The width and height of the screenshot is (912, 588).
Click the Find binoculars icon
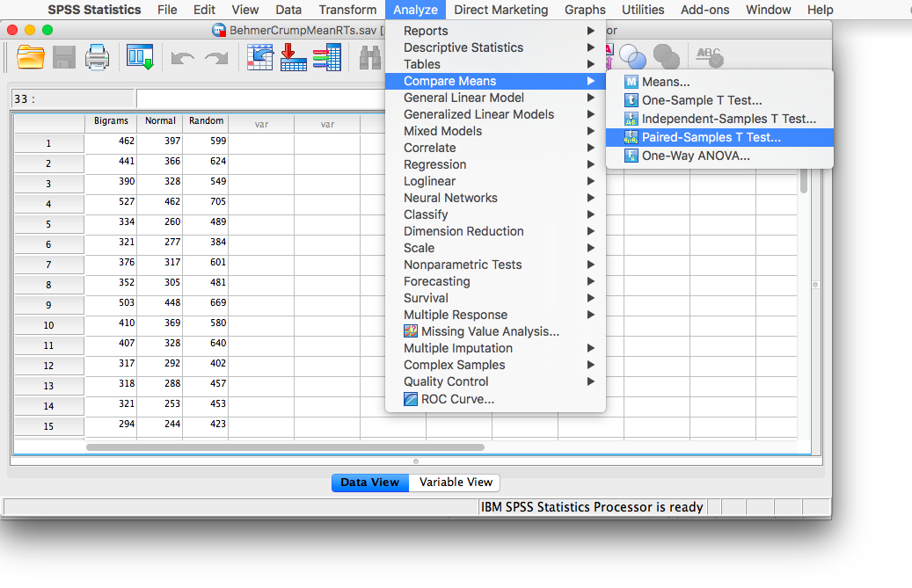click(x=370, y=58)
